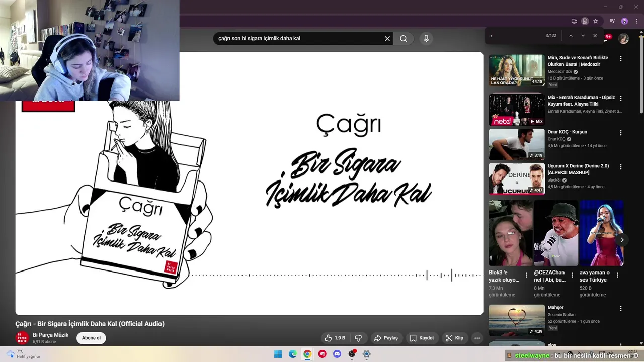This screenshot has height=362, width=644.
Task: Click the Medcezir Dizi channel name
Action: pyautogui.click(x=559, y=72)
